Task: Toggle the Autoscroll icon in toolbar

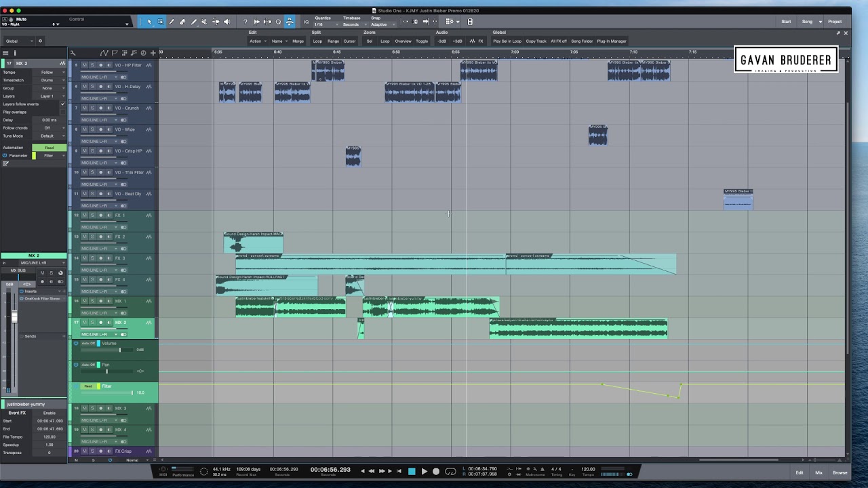Action: (x=290, y=22)
